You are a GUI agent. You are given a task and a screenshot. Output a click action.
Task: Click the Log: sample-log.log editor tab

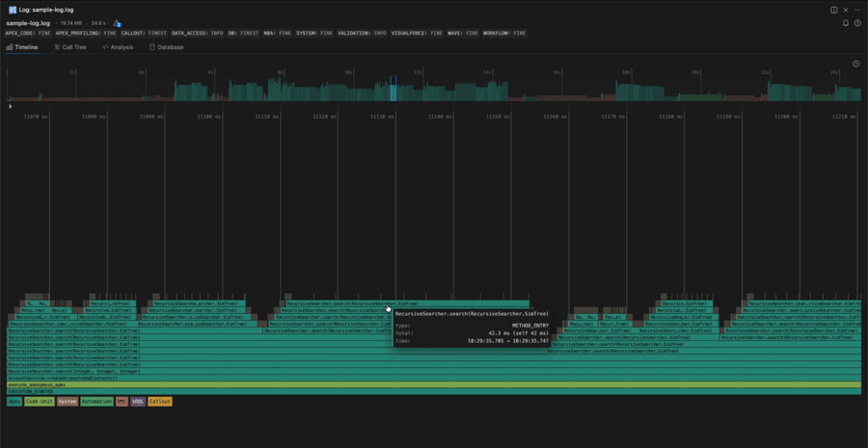click(x=41, y=10)
